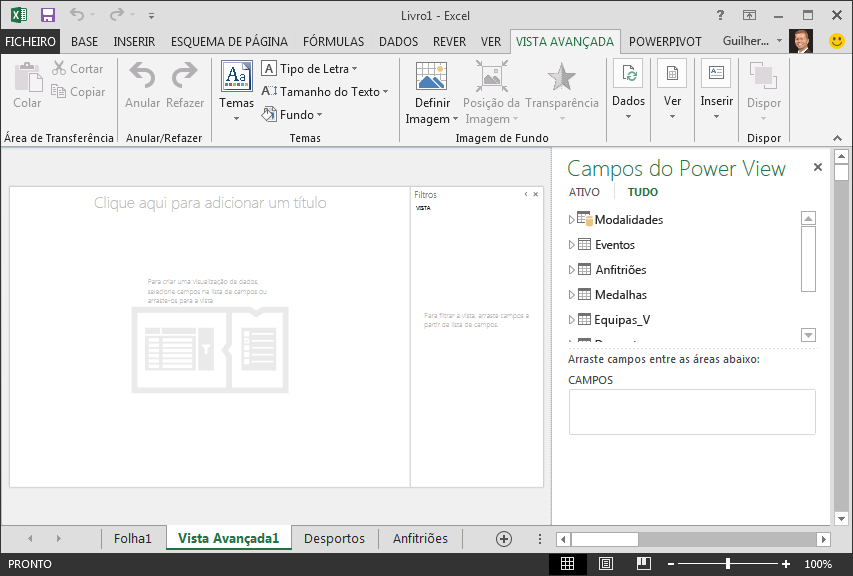Click the field list scroll up arrow
853x576 pixels.
808,219
